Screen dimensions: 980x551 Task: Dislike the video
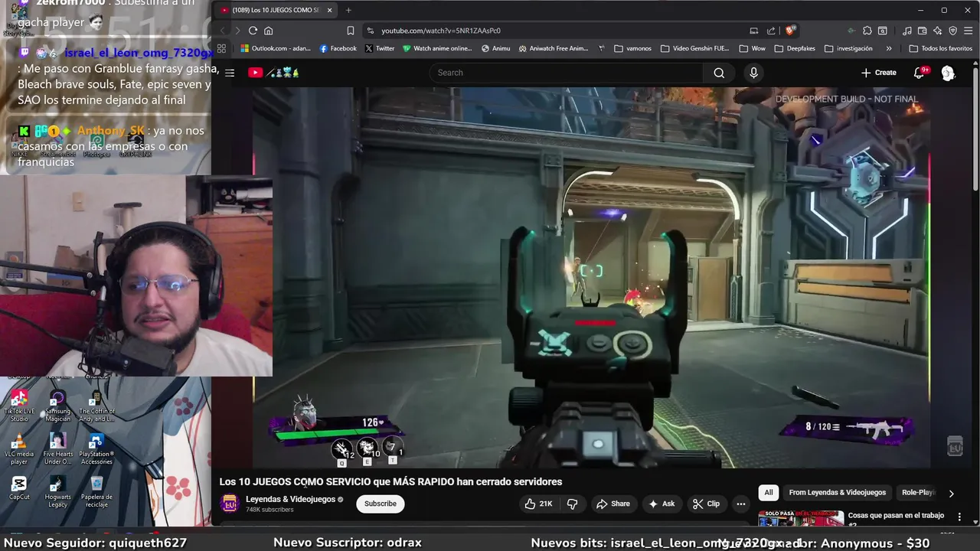[x=572, y=504]
